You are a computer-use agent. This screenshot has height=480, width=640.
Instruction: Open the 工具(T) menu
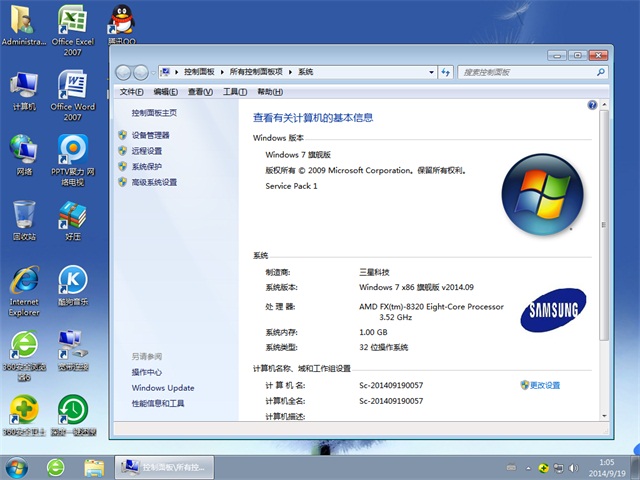point(234,92)
